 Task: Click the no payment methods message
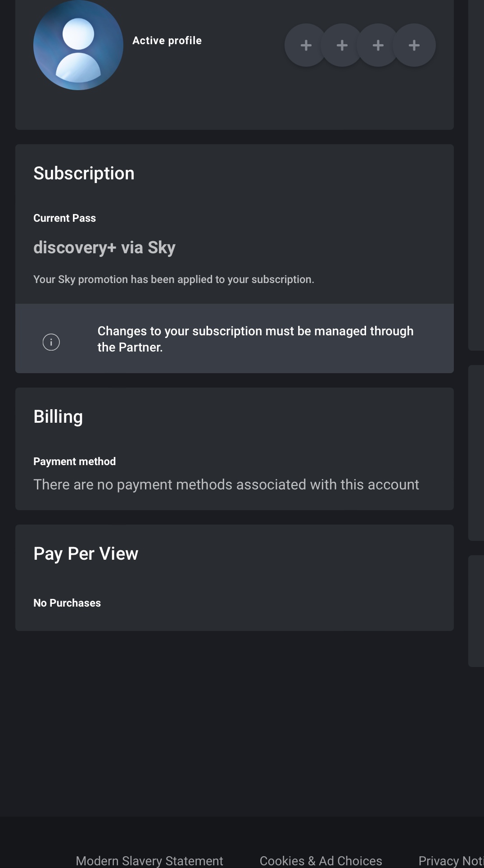(226, 484)
